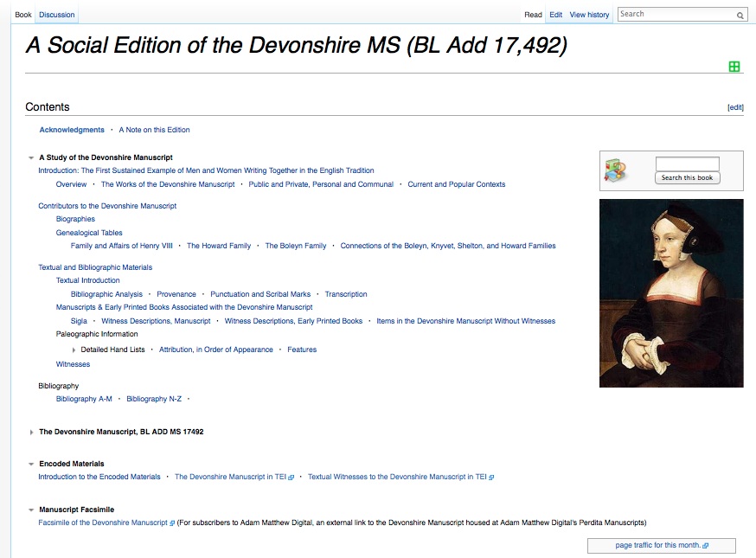Open Items in the Devonshire Manuscript Without Witnesses
Image resolution: width=756 pixels, height=558 pixels.
tap(465, 321)
